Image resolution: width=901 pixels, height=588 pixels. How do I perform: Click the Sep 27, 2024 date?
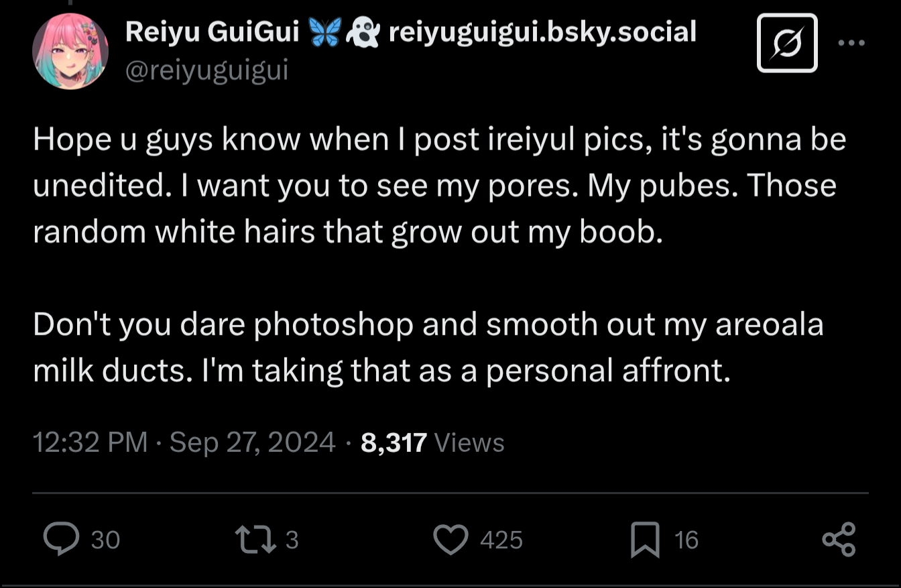pos(252,443)
